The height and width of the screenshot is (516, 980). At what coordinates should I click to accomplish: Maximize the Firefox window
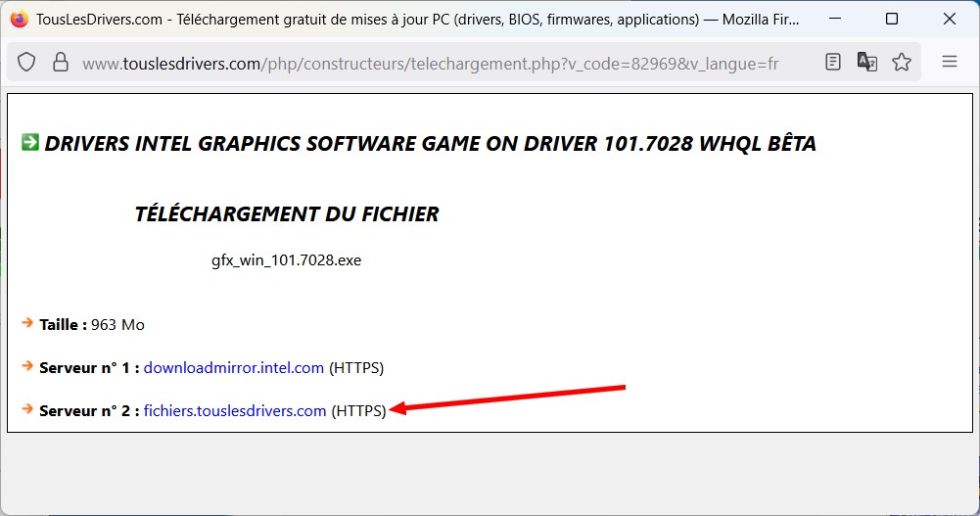point(892,19)
